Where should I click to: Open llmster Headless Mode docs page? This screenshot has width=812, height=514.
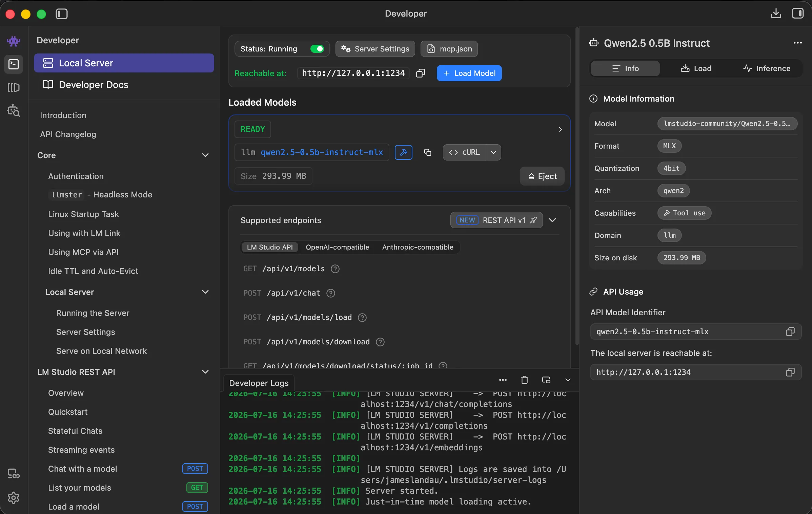(x=100, y=194)
